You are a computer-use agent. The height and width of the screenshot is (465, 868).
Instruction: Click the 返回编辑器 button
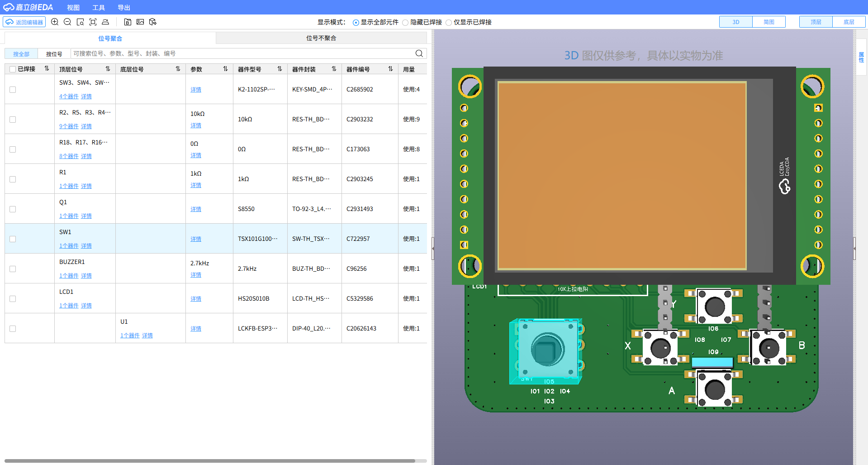click(24, 22)
